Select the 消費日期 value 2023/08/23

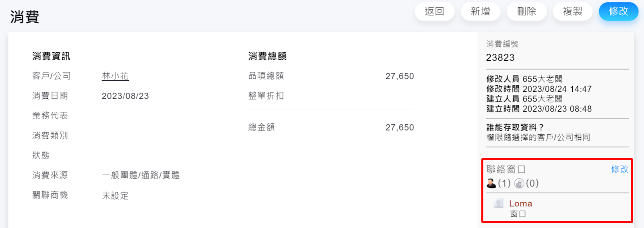[x=125, y=96]
